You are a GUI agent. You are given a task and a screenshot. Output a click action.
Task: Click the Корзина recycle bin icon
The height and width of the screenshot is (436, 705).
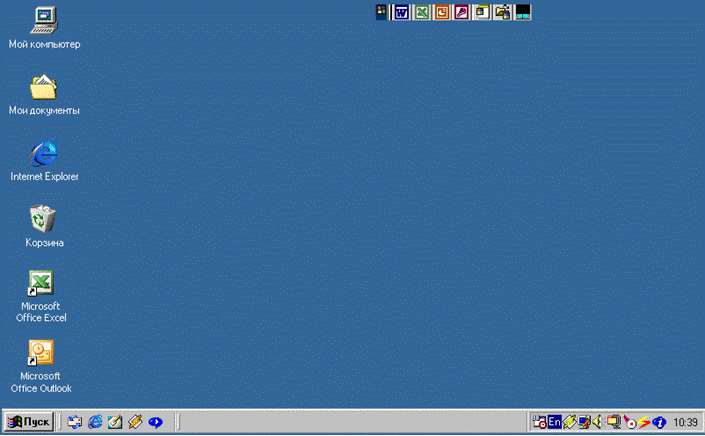tap(44, 219)
